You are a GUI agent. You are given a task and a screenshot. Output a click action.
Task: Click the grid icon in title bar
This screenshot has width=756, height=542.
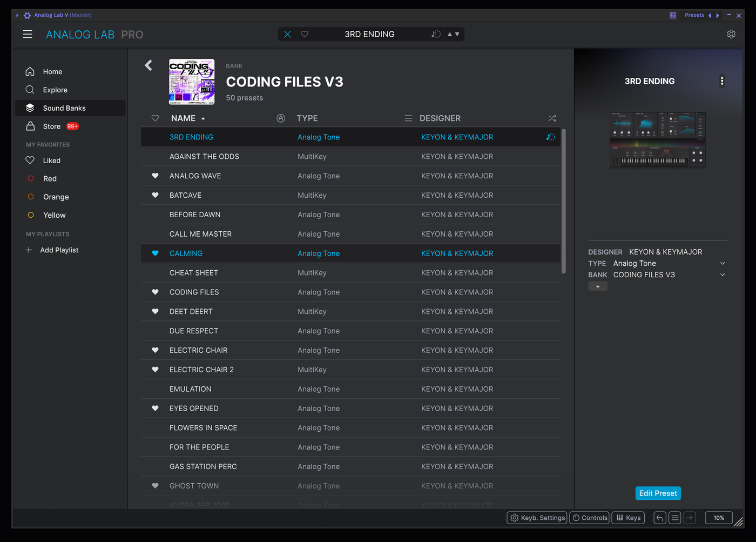point(673,15)
